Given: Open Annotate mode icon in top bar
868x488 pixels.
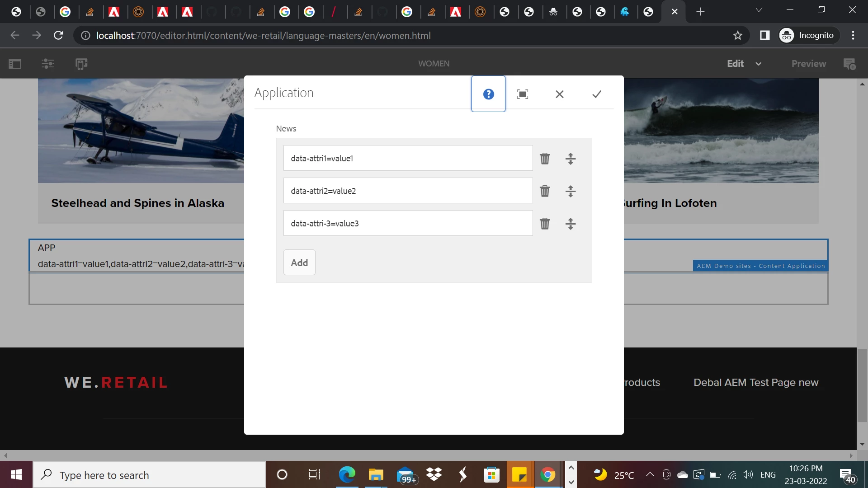Looking at the screenshot, I should 849,64.
